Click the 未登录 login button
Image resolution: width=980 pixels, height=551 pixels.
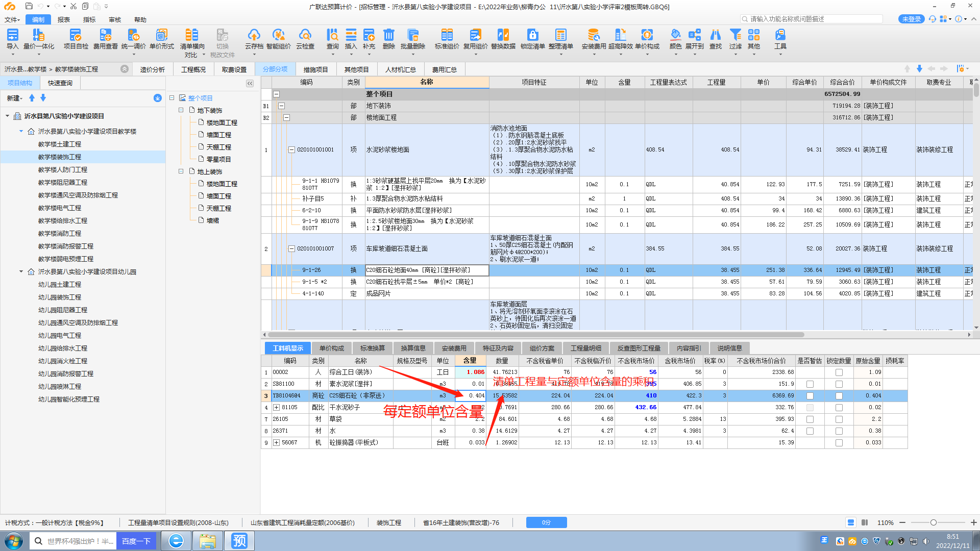[x=912, y=19]
